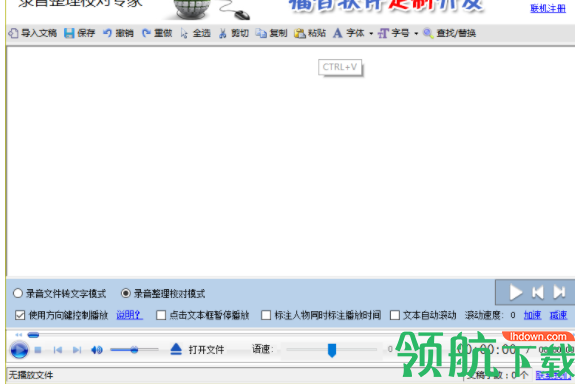The image size is (575, 384).
Task: Undo the last edit with 撤销
Action: point(118,33)
